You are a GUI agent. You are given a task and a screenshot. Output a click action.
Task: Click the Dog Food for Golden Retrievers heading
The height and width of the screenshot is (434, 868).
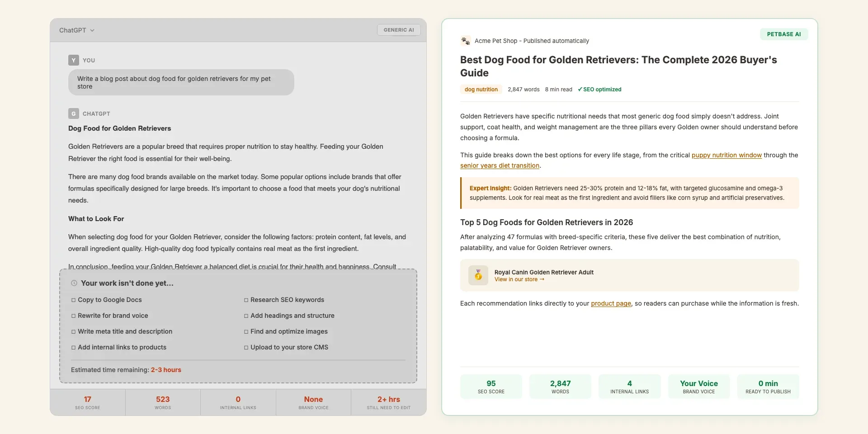(119, 128)
